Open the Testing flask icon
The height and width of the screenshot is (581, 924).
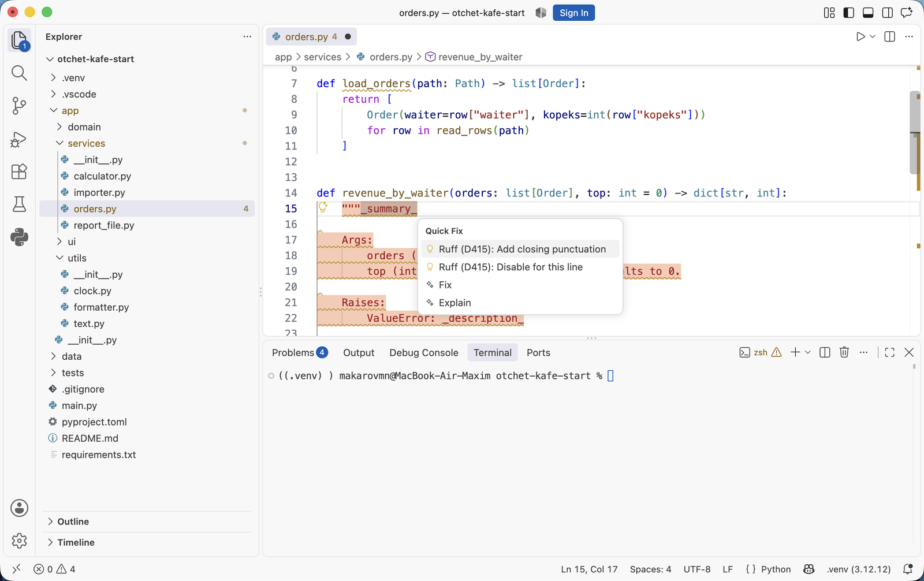tap(19, 204)
